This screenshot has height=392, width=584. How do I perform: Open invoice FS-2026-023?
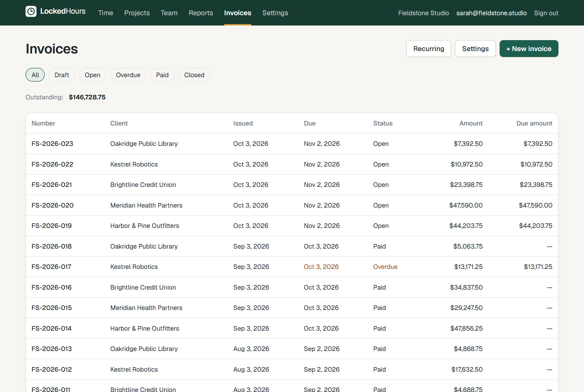point(52,144)
